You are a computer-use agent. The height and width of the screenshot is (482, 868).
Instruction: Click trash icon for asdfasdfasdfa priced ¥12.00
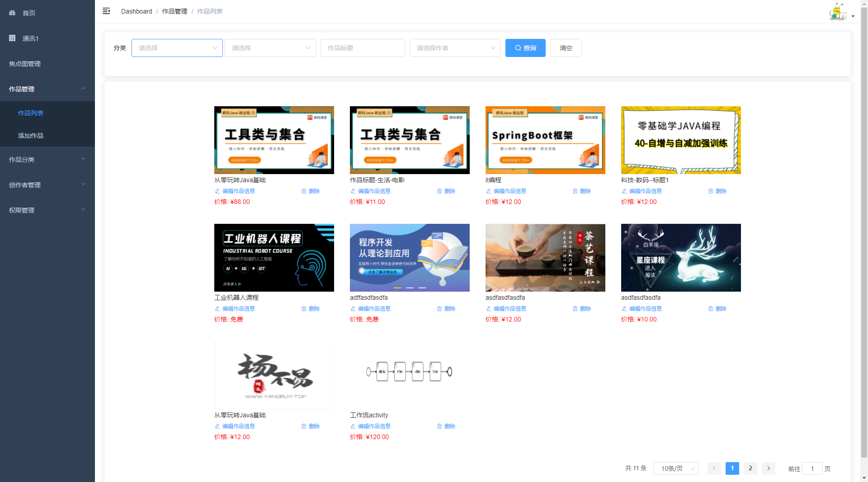[x=575, y=309]
